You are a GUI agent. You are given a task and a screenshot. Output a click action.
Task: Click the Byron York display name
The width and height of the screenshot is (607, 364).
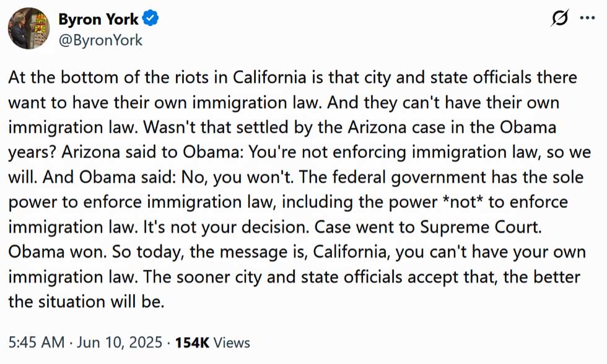[x=98, y=19]
